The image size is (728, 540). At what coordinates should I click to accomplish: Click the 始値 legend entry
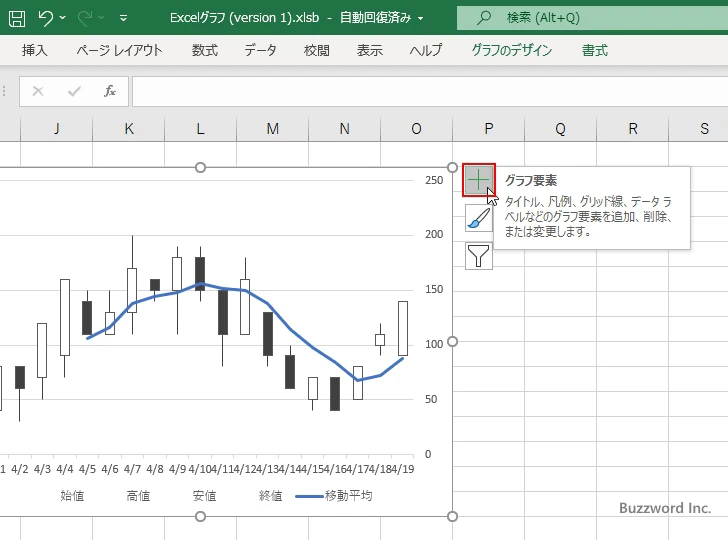click(x=72, y=496)
